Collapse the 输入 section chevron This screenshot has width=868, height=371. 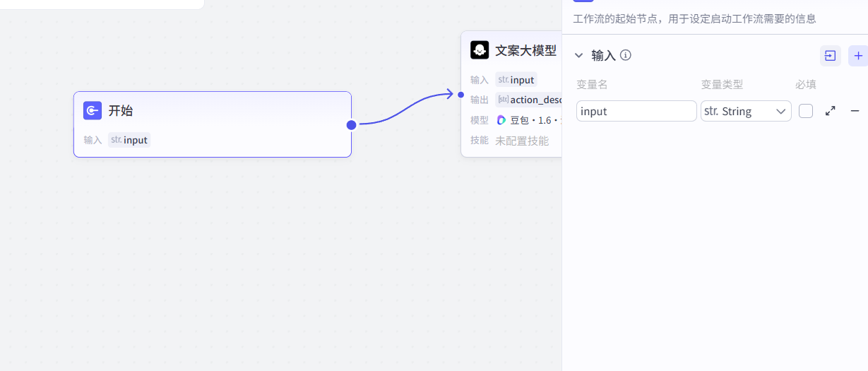tap(579, 55)
